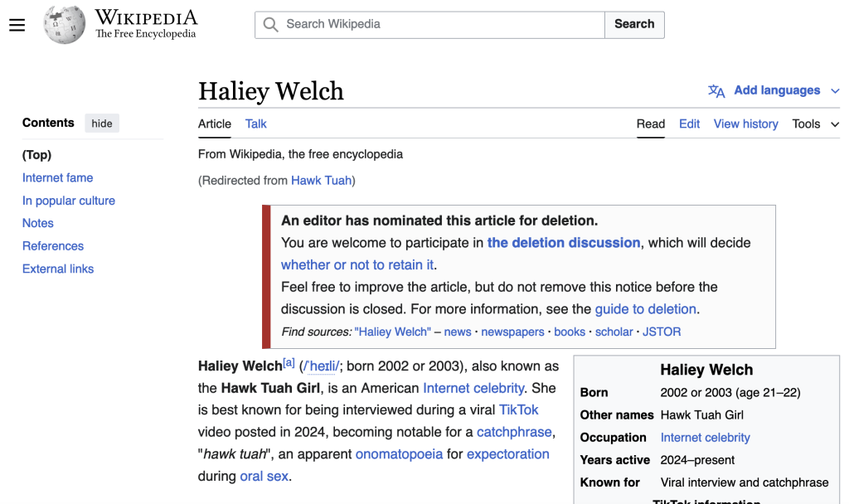Click "Viral interview and catchphrase" text
Screen dimensions: 849x504
pos(745,482)
